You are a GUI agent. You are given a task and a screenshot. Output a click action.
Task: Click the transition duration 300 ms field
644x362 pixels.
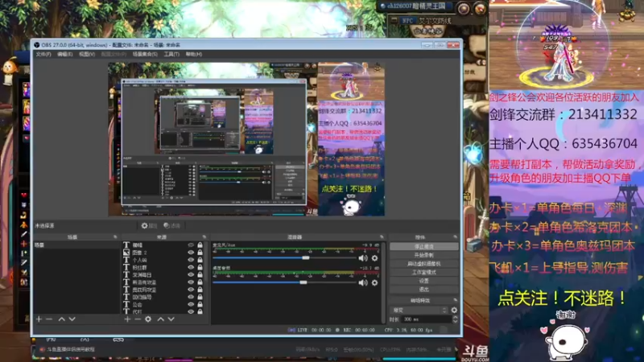tap(426, 319)
